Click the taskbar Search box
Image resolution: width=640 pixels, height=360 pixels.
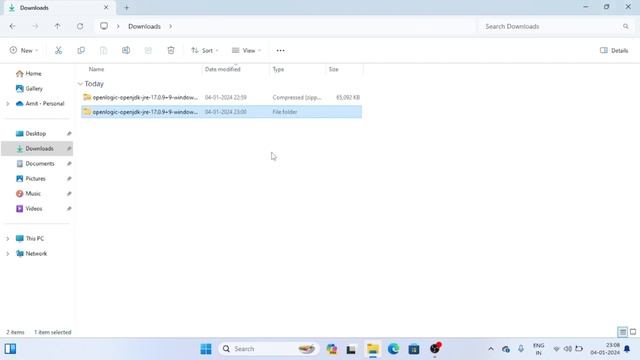(268, 349)
